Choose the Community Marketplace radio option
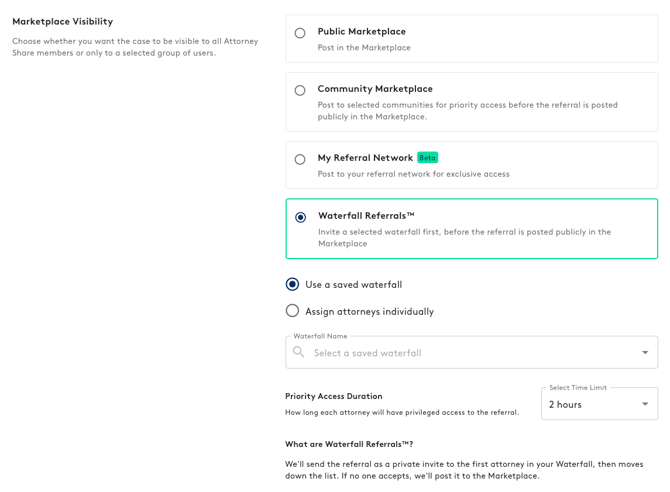The image size is (670, 492). [x=300, y=90]
